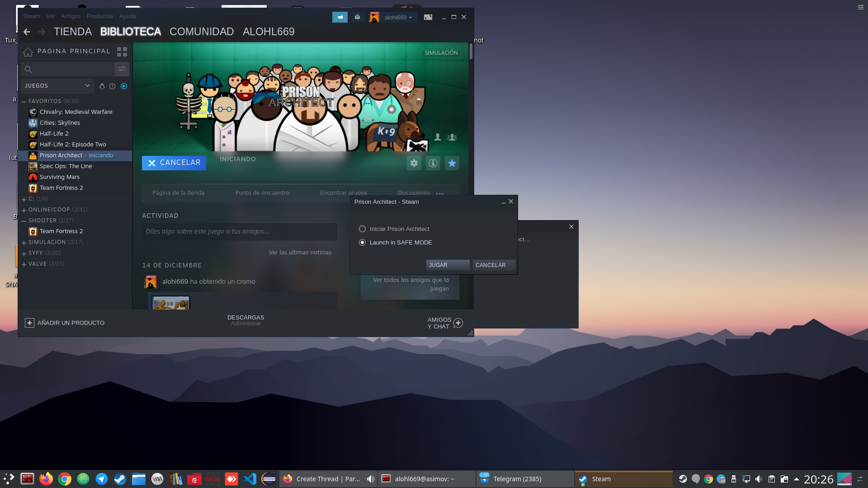
Task: Open the Productos menu
Action: (100, 16)
